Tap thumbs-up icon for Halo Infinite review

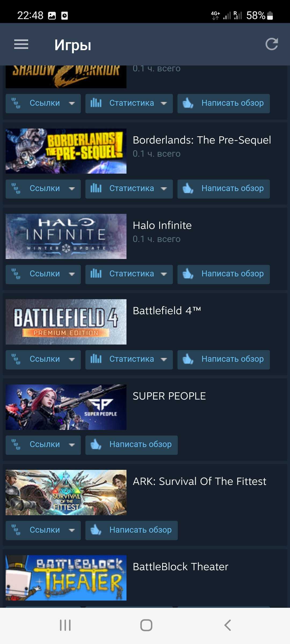pos(188,274)
